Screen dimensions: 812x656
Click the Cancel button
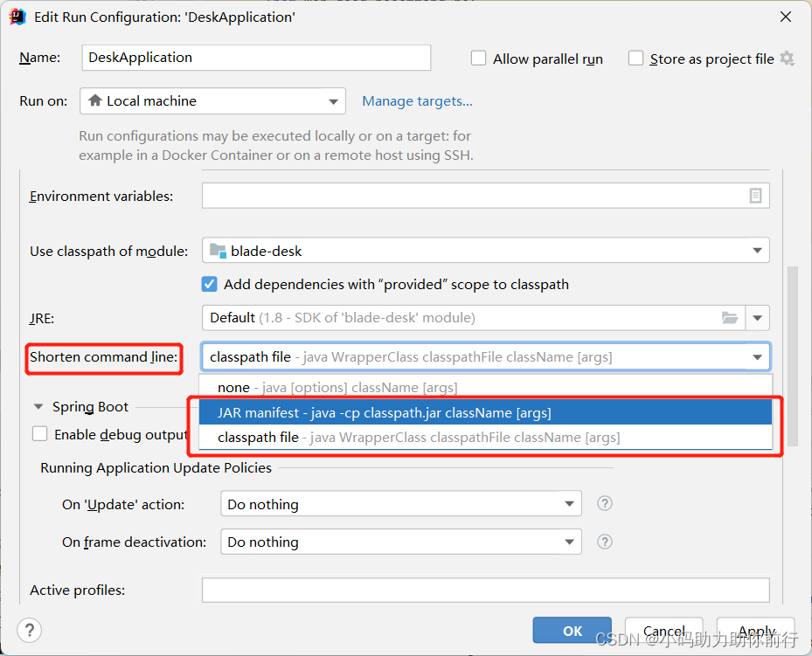(664, 631)
